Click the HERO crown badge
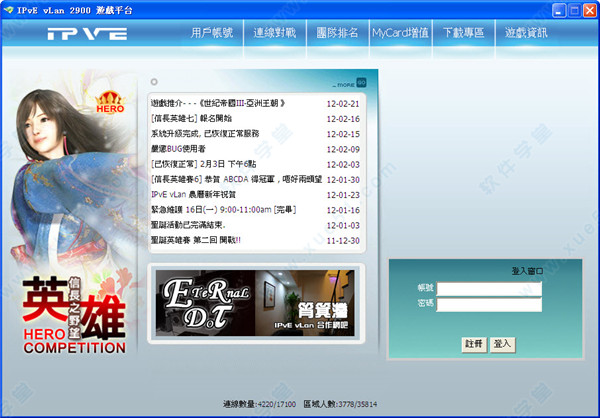 click(x=110, y=102)
